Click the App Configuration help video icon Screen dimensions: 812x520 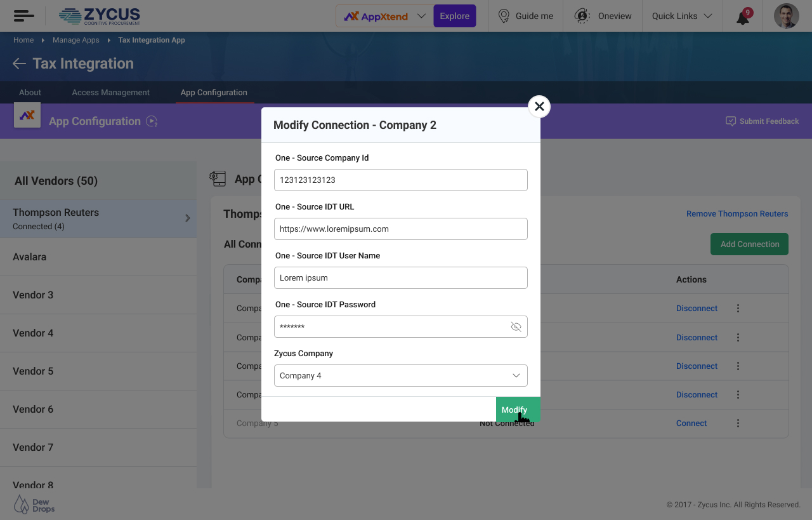click(152, 121)
